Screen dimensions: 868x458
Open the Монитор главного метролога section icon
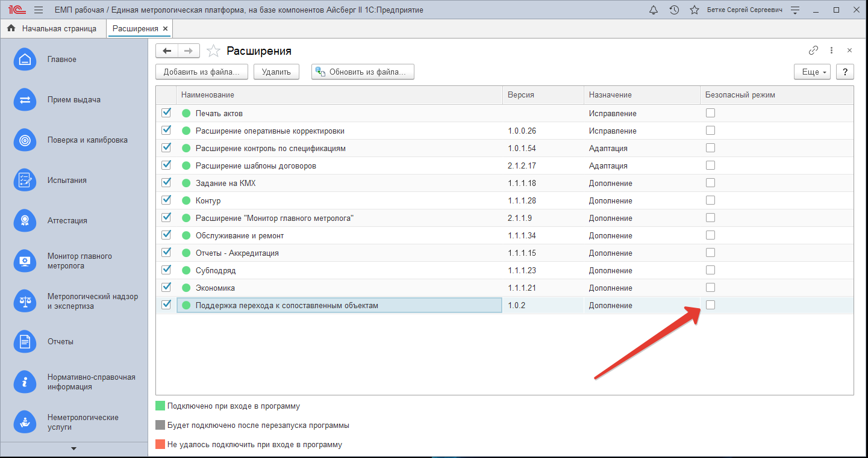tap(25, 261)
